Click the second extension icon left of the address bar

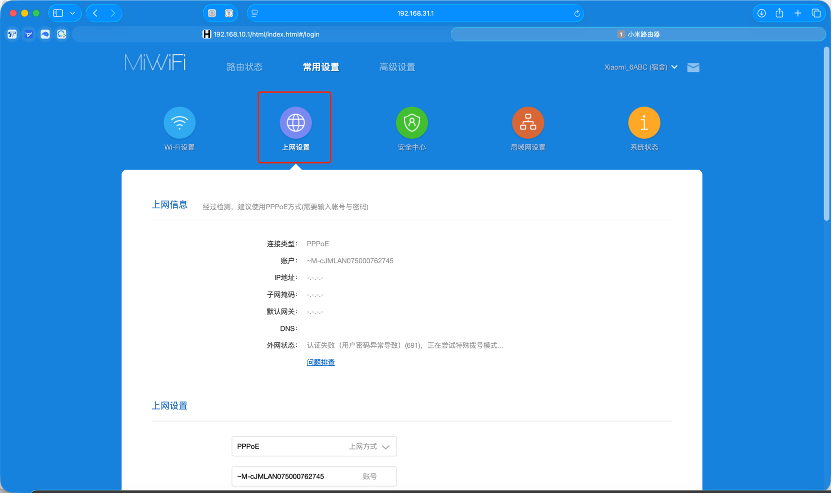(x=229, y=13)
